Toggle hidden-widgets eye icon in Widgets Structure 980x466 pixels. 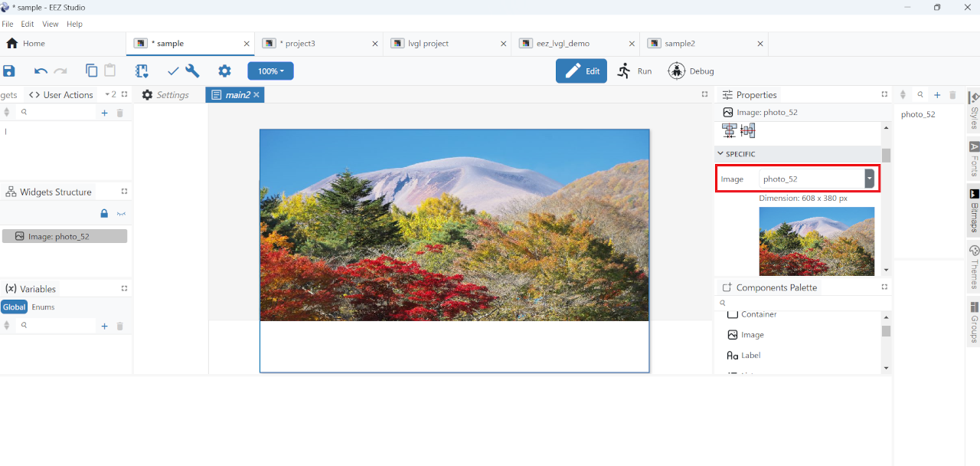point(121,214)
